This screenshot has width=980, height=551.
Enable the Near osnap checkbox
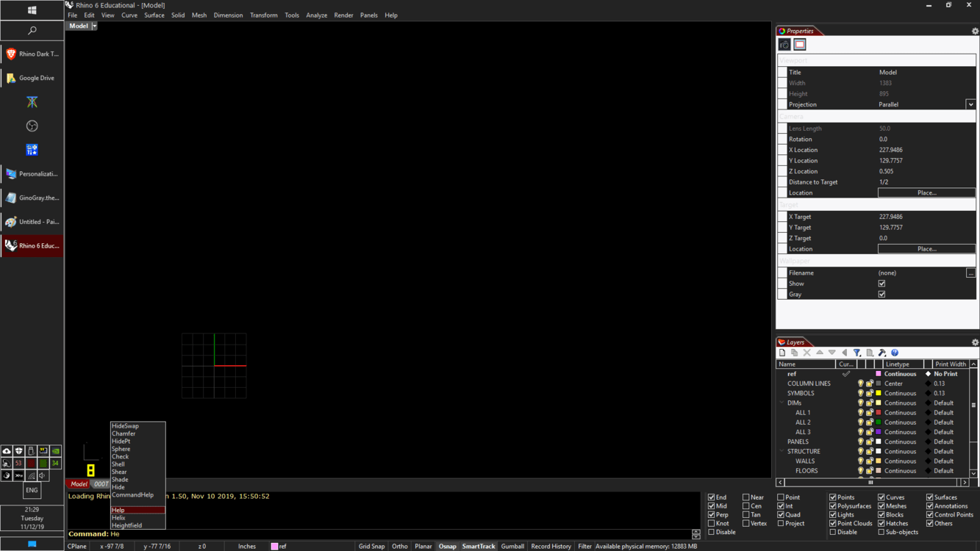pos(745,497)
